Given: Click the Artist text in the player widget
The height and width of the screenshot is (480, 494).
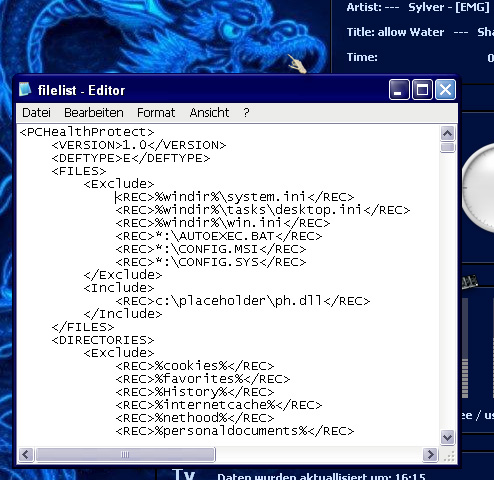Looking at the screenshot, I should click(x=418, y=7).
